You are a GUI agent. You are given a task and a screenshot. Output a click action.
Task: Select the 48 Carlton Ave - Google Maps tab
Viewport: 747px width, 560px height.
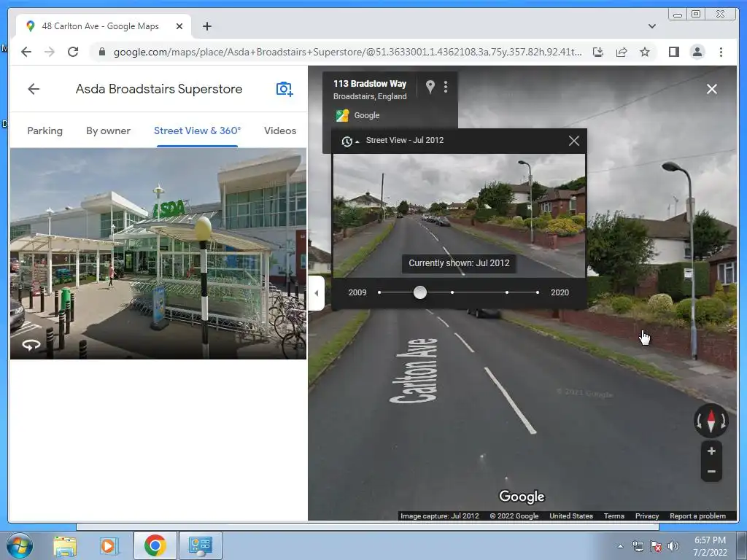click(x=104, y=26)
